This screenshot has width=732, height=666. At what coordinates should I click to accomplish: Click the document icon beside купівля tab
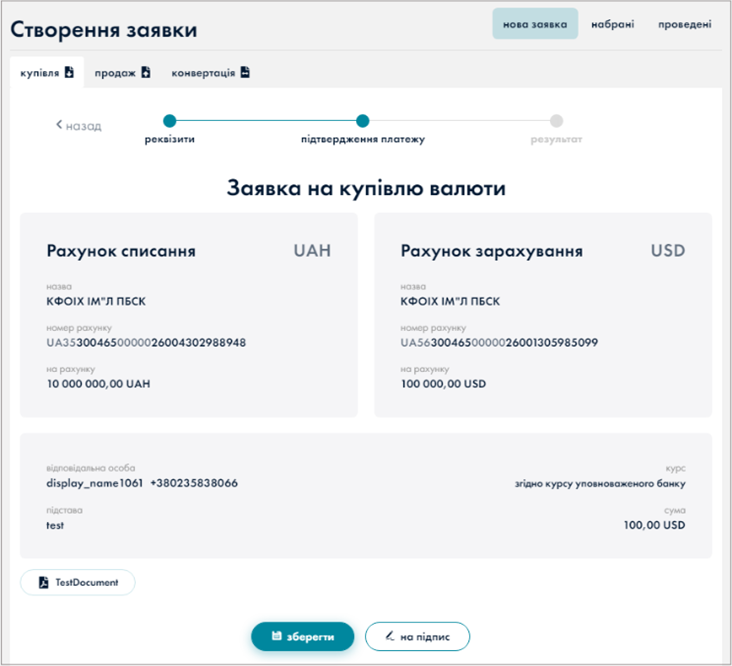coord(69,72)
